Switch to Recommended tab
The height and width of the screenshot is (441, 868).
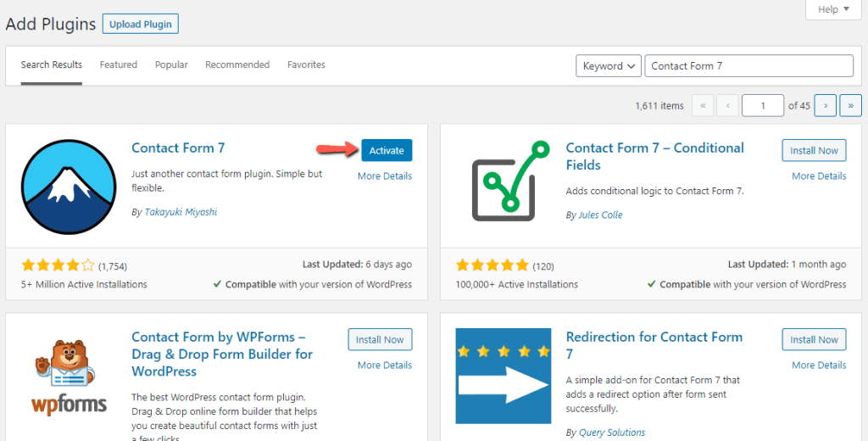(x=237, y=64)
